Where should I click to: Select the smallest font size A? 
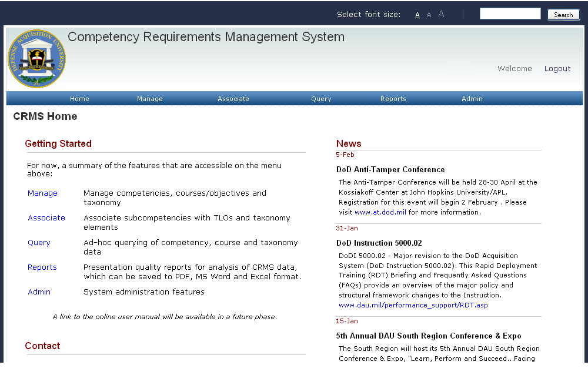417,15
